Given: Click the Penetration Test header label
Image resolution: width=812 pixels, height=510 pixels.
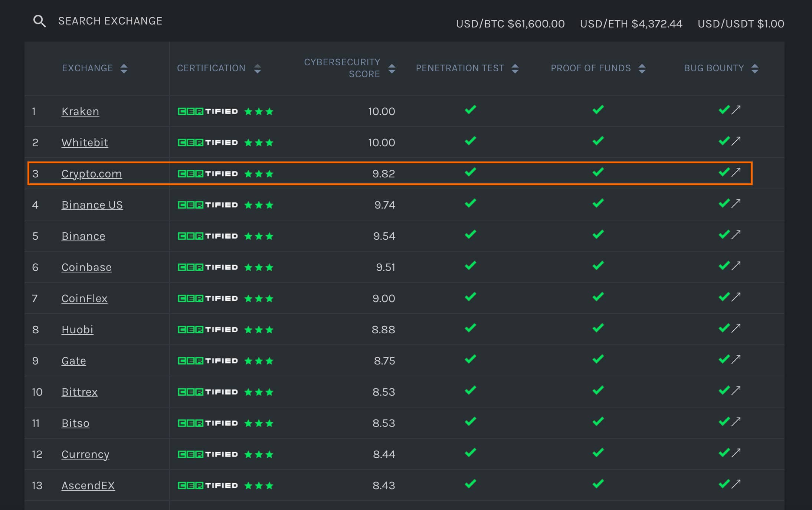Looking at the screenshot, I should coord(460,68).
